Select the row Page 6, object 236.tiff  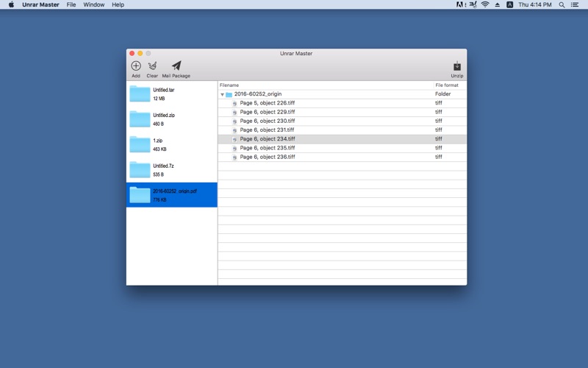pyautogui.click(x=343, y=157)
